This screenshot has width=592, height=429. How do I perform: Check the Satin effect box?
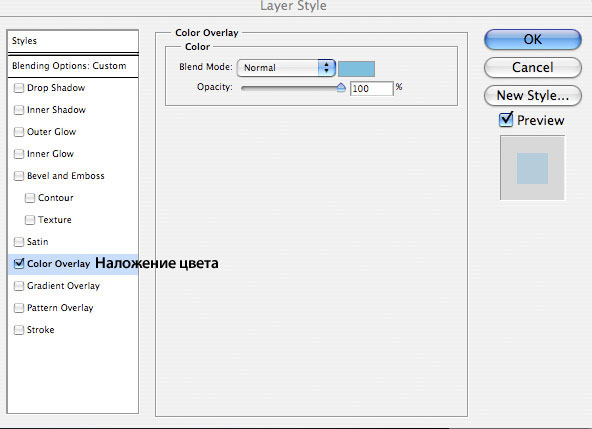[x=18, y=242]
